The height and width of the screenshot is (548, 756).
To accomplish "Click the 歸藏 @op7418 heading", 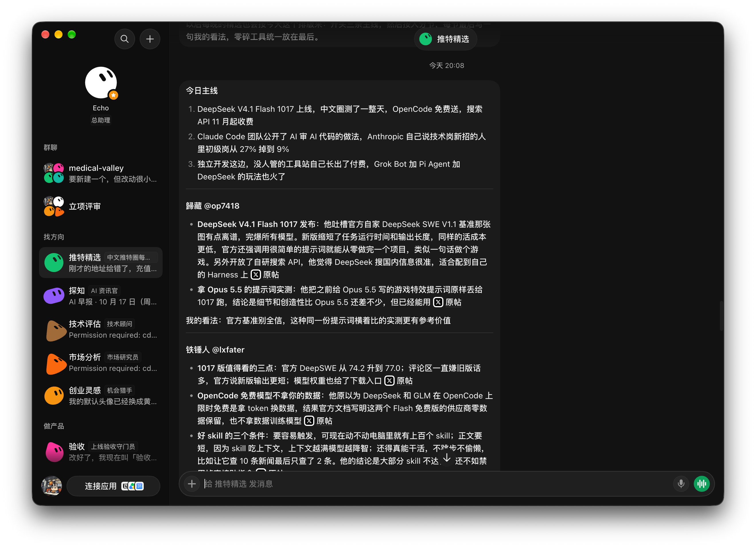I will [212, 205].
